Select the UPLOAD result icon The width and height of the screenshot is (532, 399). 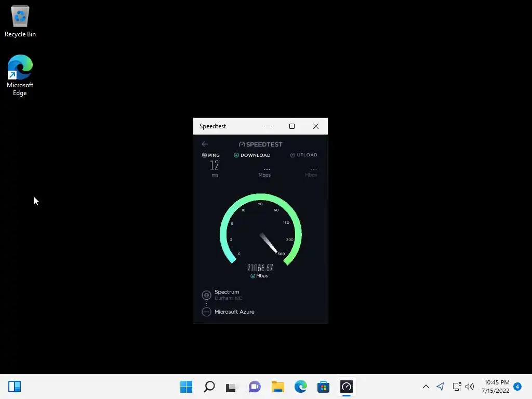(x=292, y=155)
